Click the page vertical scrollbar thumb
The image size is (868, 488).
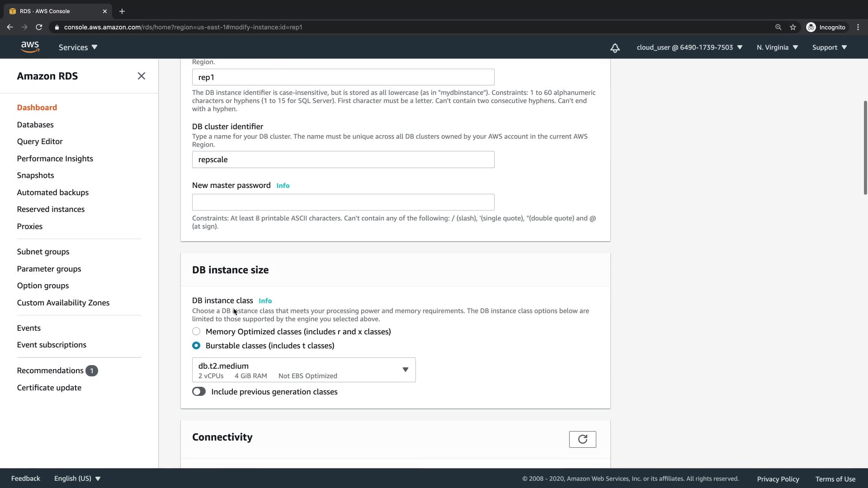pyautogui.click(x=865, y=147)
